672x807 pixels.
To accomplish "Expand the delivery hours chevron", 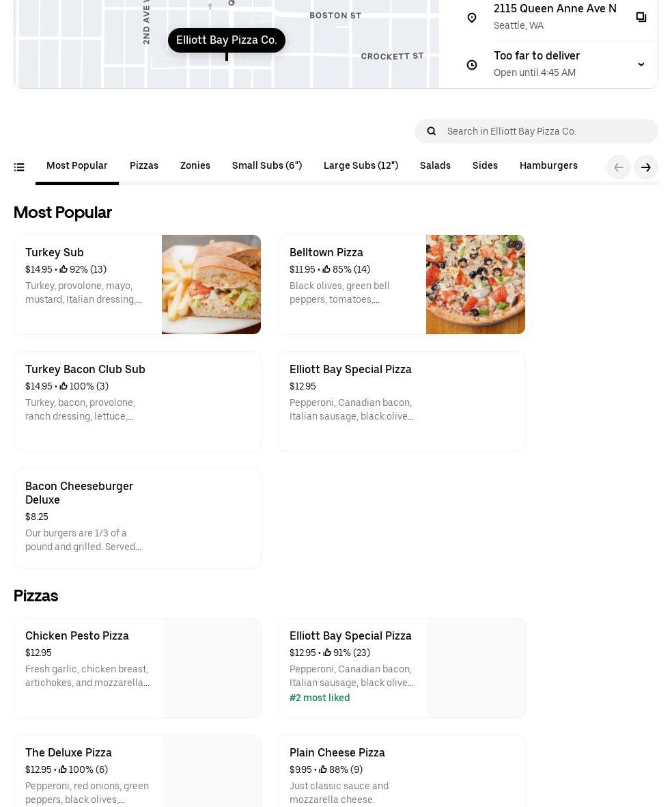I will coord(641,64).
